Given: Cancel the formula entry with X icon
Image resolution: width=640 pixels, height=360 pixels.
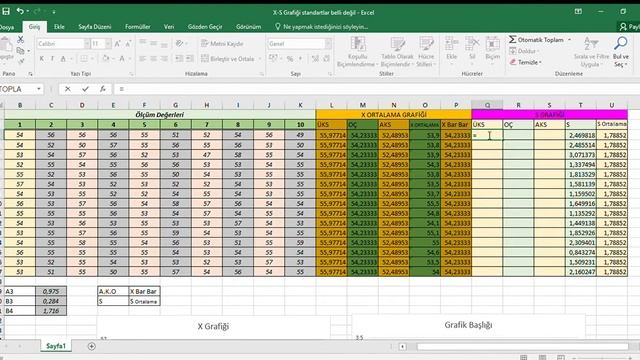Looking at the screenshot, I should point(68,89).
